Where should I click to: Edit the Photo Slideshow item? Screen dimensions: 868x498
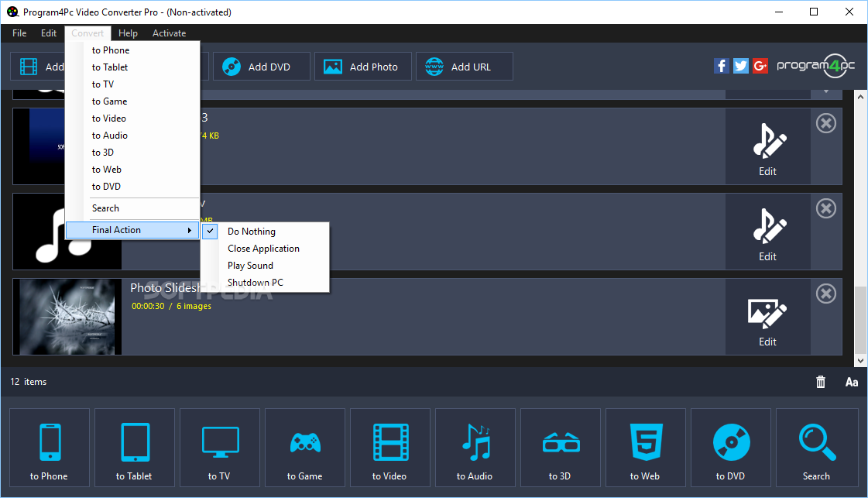pos(768,317)
